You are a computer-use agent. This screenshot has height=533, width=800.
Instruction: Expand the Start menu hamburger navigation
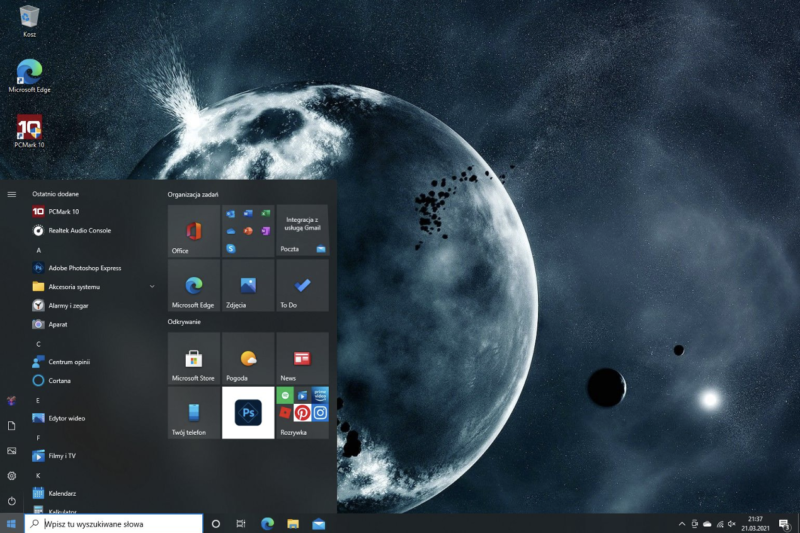click(12, 194)
